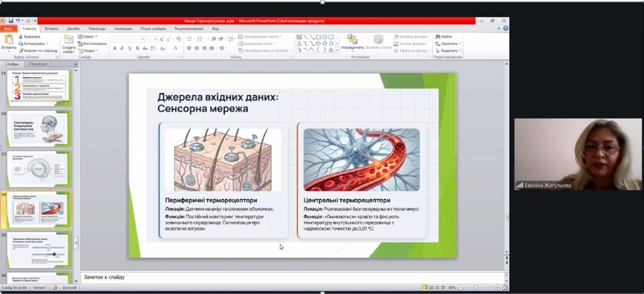Toggle underline (Ч) text formatting
The image size is (644, 294).
(130, 48)
